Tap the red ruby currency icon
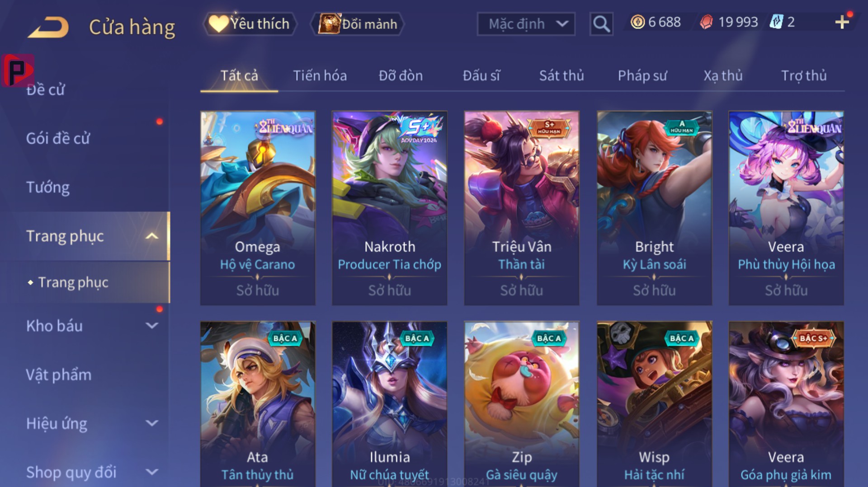 (x=706, y=22)
